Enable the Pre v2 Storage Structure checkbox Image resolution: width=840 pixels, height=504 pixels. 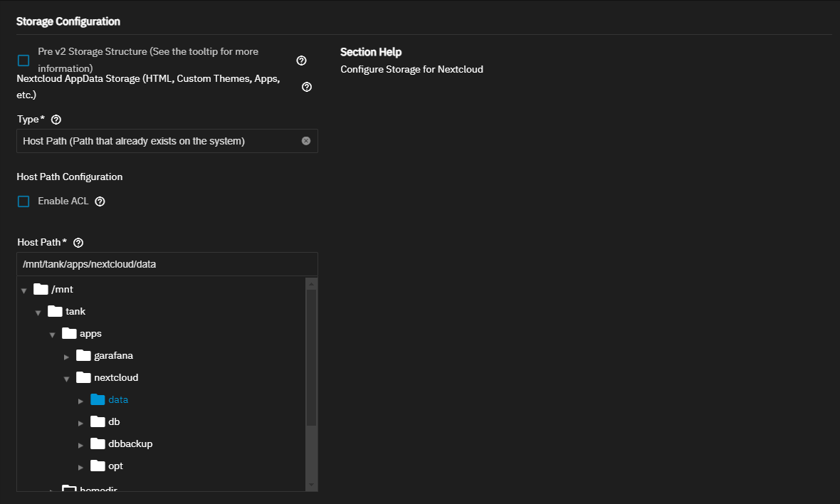(x=23, y=61)
